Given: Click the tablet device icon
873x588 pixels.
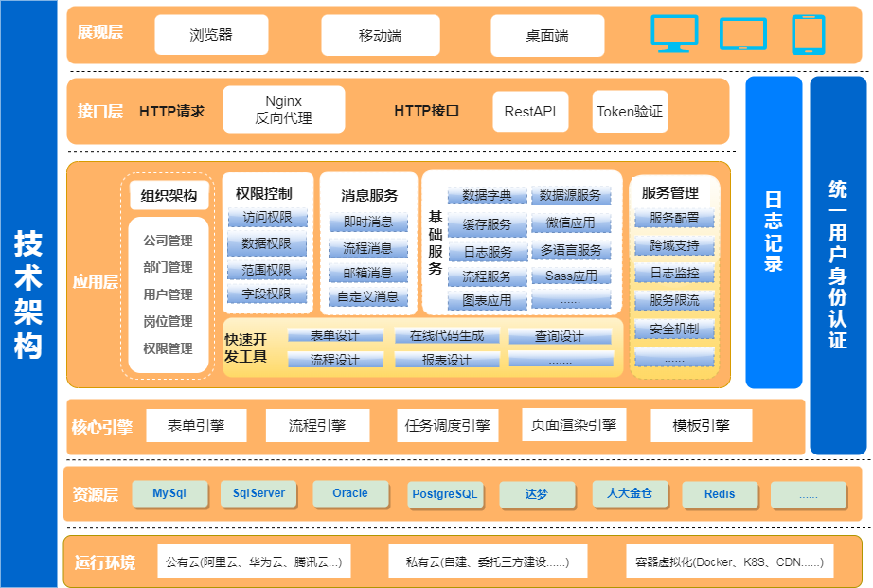Looking at the screenshot, I should (808, 34).
